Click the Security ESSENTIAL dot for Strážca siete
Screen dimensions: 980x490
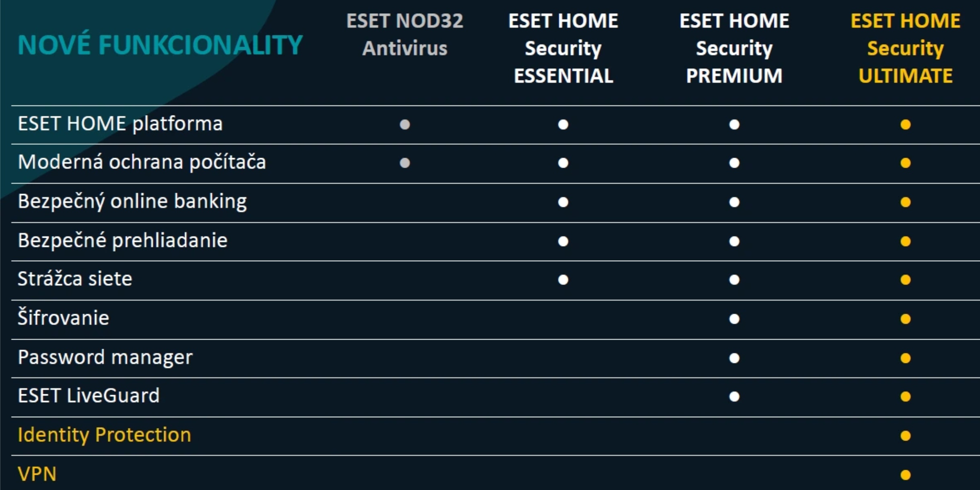563,280
